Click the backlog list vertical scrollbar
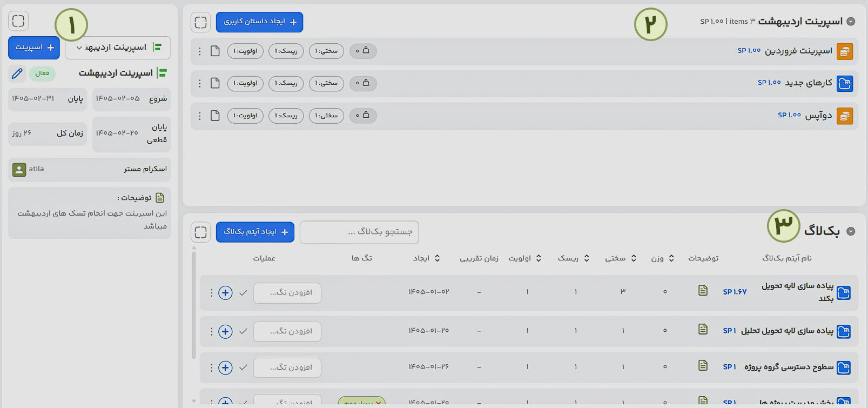 pos(194,305)
